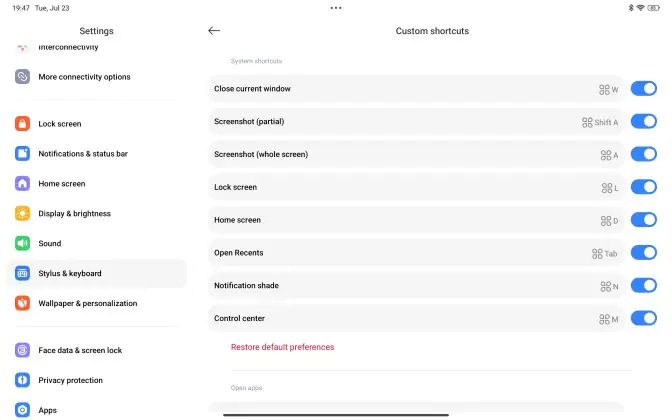Image resolution: width=672 pixels, height=420 pixels.
Task: Turn off Screenshot (partial) shortcut toggle
Action: pyautogui.click(x=643, y=121)
